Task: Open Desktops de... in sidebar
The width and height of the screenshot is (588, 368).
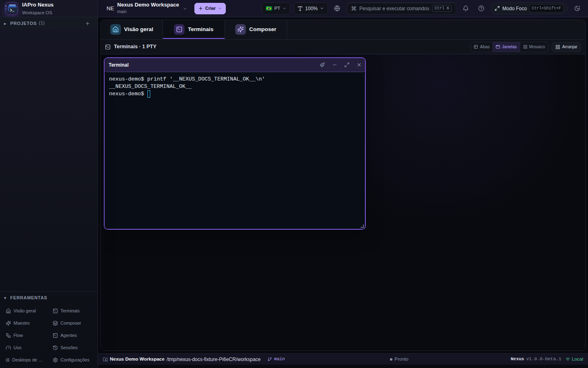Action: (x=24, y=360)
